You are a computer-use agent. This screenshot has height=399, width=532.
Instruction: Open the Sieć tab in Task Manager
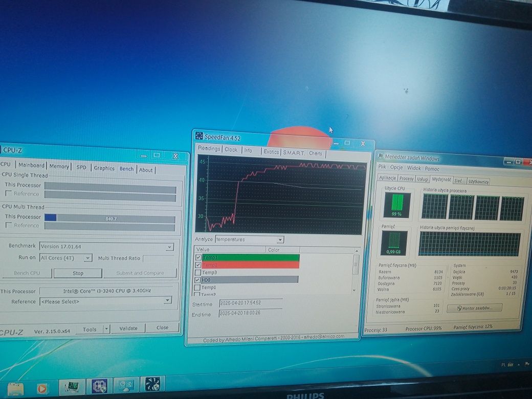pos(458,181)
